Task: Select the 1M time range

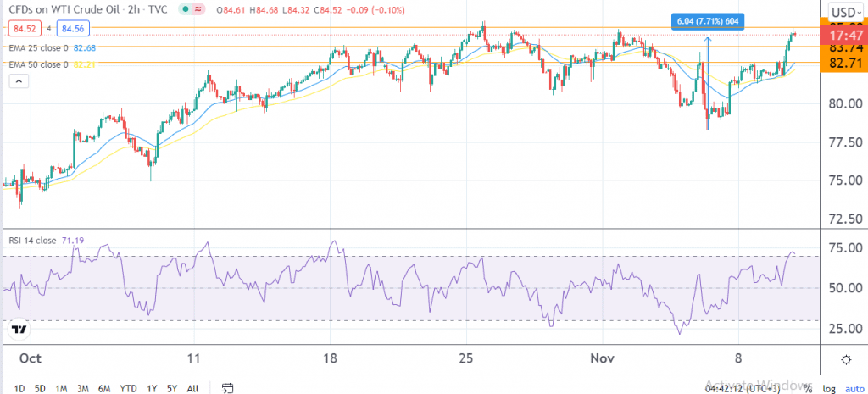Action: coord(61,388)
